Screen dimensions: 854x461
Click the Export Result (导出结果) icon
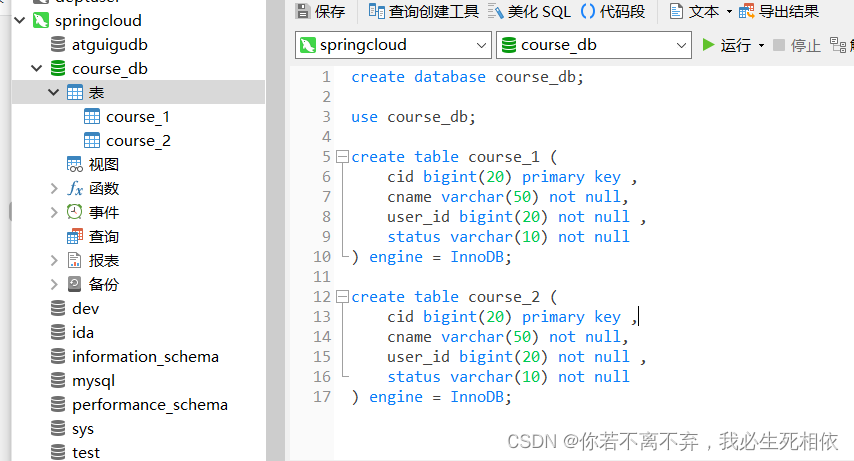click(x=747, y=11)
